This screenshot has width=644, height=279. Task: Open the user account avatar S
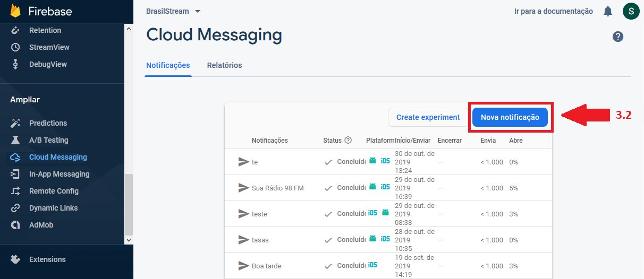[x=631, y=11]
